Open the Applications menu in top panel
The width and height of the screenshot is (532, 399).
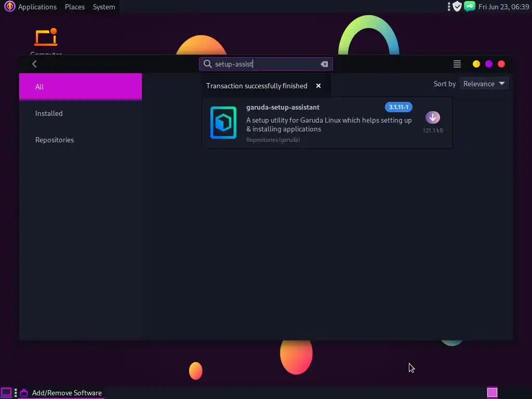coord(37,7)
